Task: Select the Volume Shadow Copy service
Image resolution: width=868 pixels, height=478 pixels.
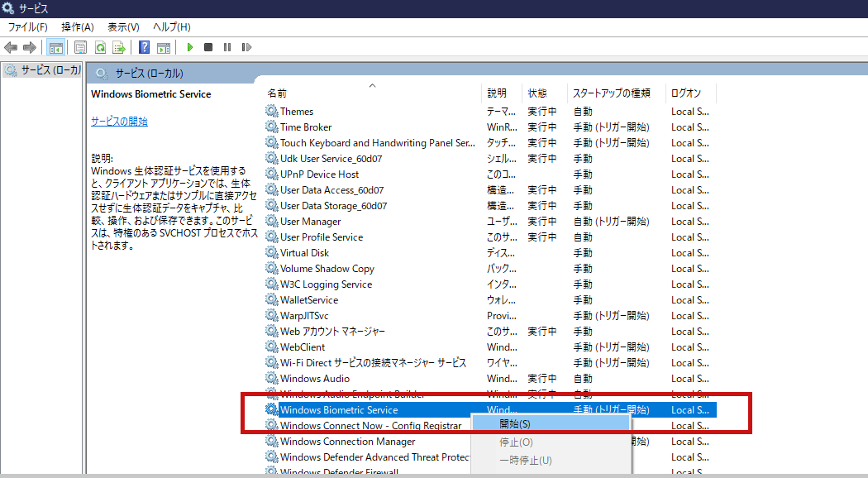Action: (490, 269)
